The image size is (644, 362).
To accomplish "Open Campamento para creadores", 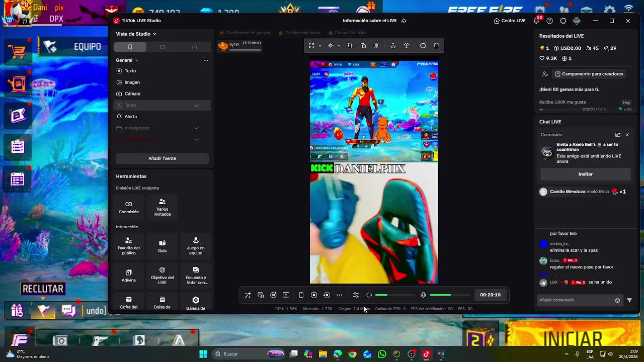I will (x=589, y=74).
